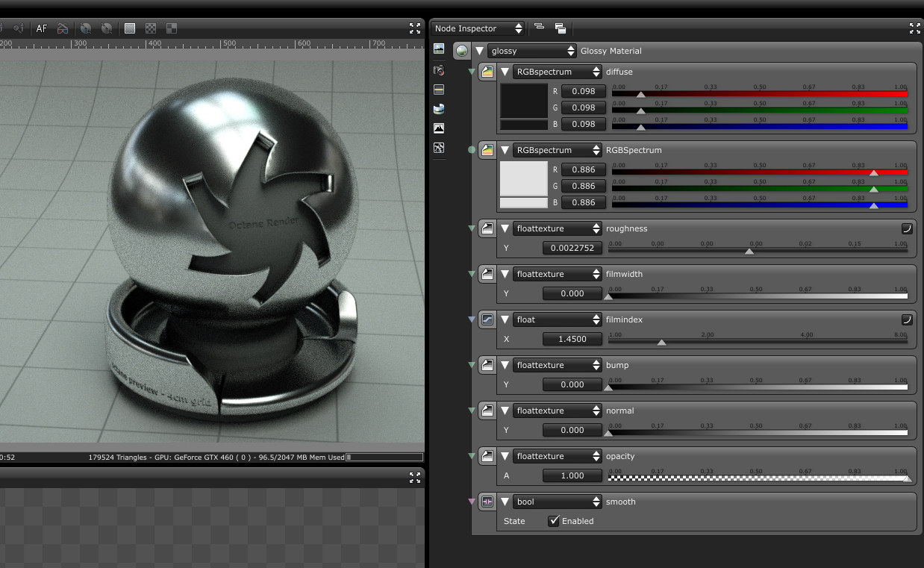This screenshot has height=568, width=924.
Task: Toggle the roughness logarithmic slider button
Action: (906, 228)
